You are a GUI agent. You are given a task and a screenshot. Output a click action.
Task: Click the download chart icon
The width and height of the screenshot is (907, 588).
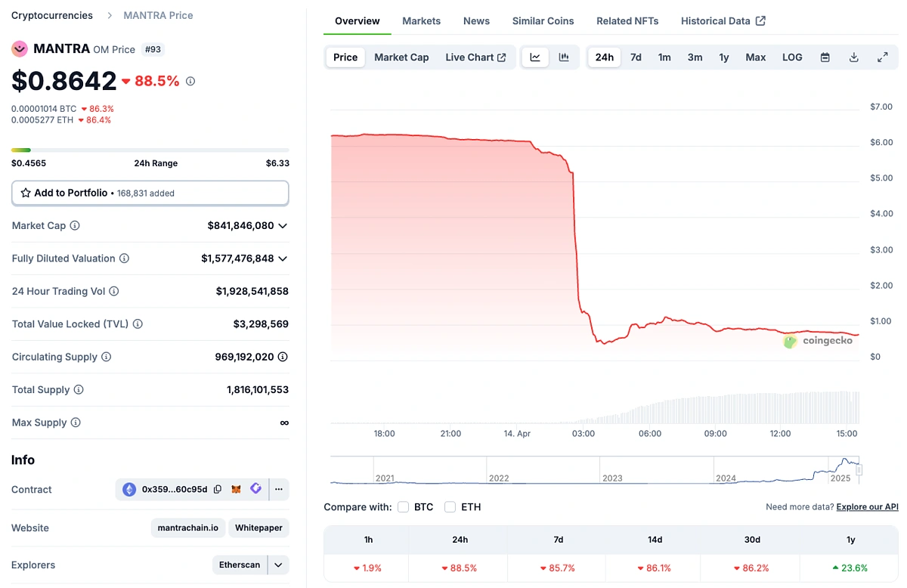click(x=854, y=57)
